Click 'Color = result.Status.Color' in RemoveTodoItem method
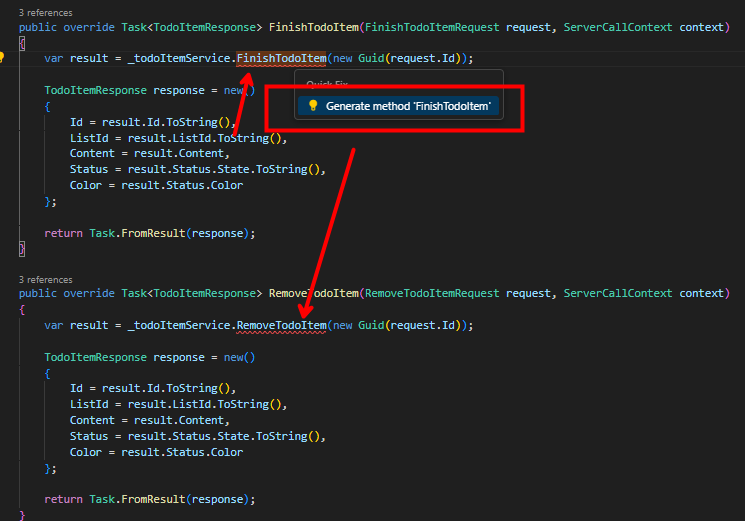Image resolution: width=745 pixels, height=521 pixels. pos(156,452)
